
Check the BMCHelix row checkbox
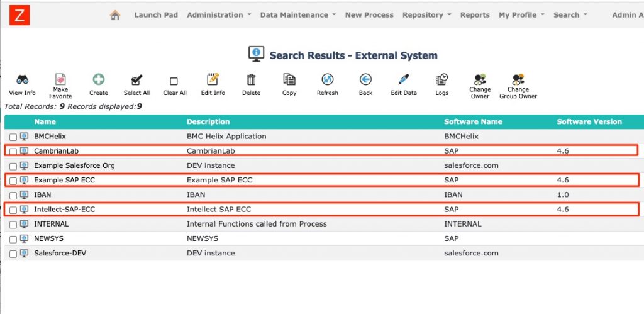13,137
